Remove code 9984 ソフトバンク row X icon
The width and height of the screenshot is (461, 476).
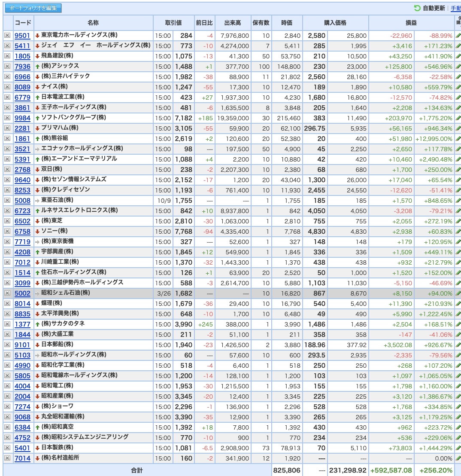pyautogui.click(x=7, y=118)
